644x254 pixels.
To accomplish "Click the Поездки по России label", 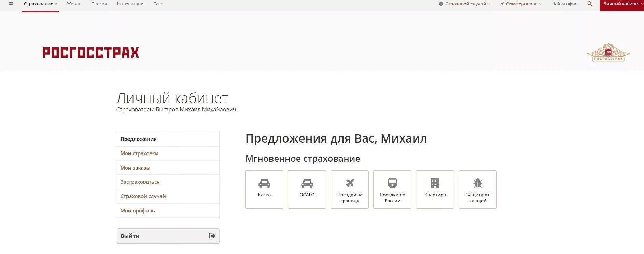I will 392,198.
